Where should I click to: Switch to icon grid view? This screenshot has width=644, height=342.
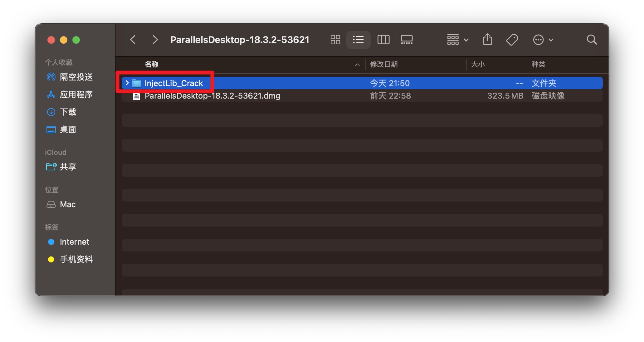[x=335, y=40]
